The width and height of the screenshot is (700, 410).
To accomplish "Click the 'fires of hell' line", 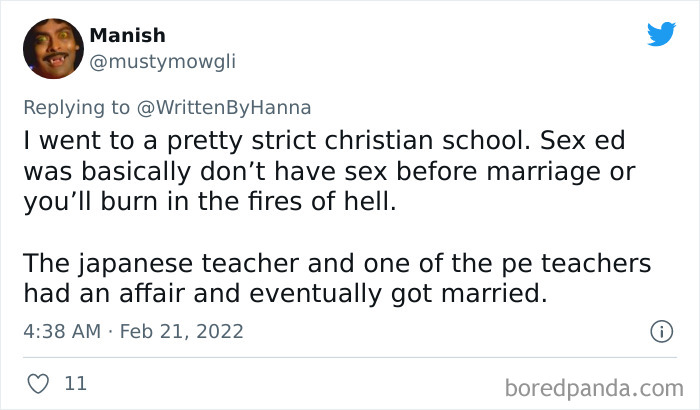I will pos(208,202).
